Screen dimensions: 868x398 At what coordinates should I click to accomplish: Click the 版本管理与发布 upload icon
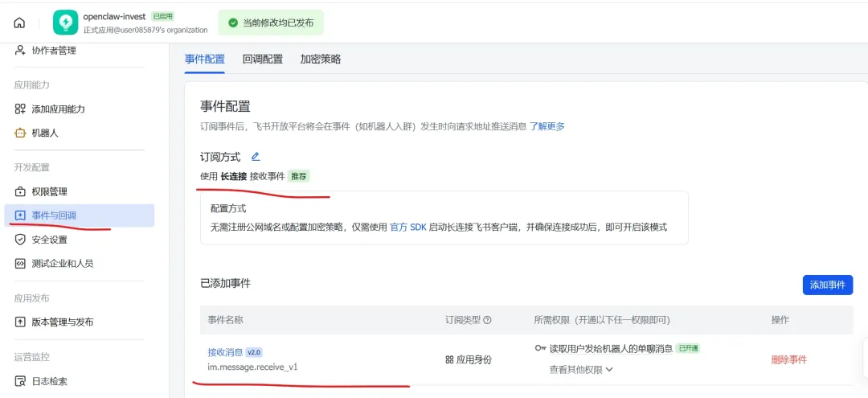point(20,322)
